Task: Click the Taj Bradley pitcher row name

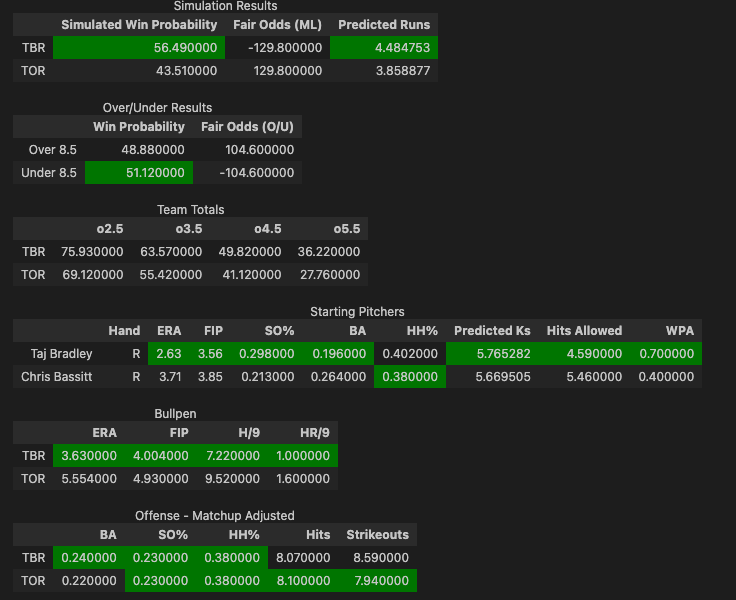Action: click(x=61, y=354)
